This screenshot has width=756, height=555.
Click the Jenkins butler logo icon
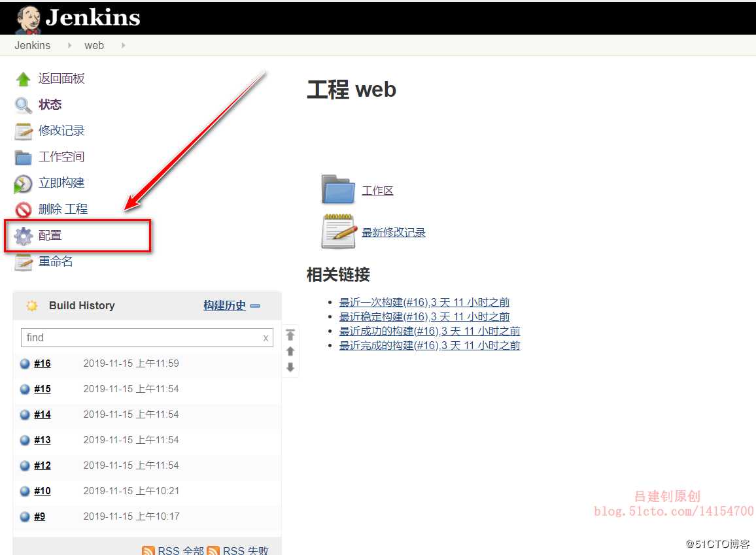tap(28, 19)
